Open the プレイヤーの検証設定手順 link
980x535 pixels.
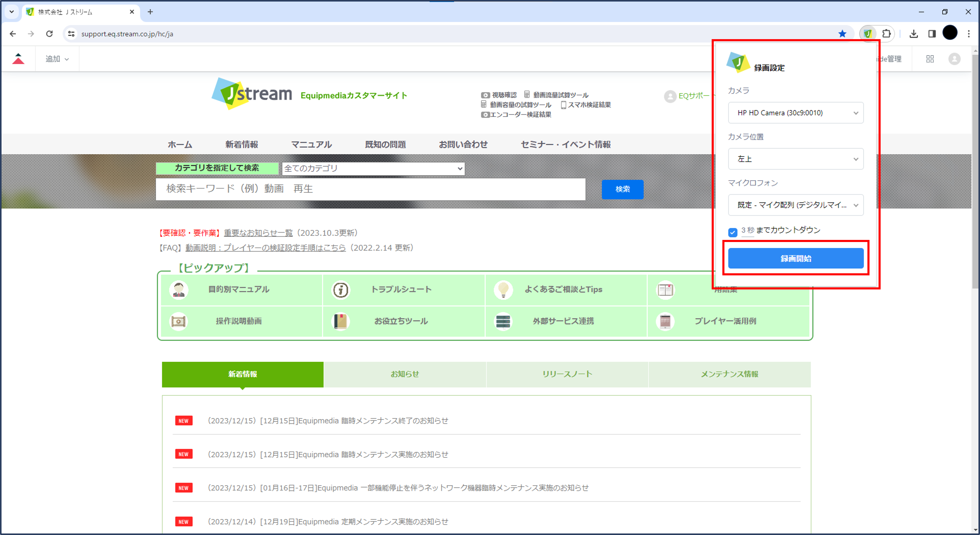point(266,248)
